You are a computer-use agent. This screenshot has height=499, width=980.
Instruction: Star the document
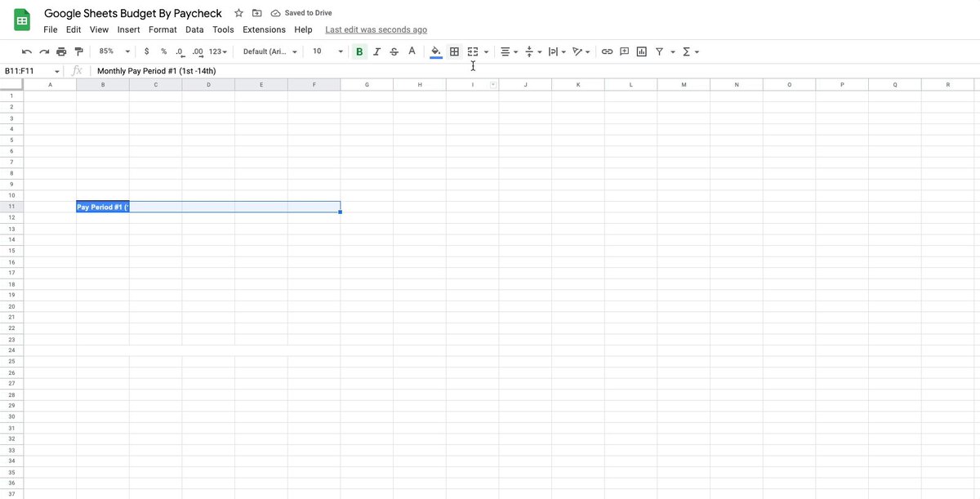point(238,13)
